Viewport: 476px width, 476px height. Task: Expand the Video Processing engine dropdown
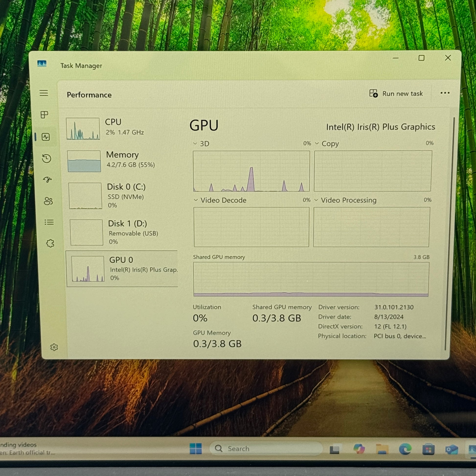coord(316,200)
